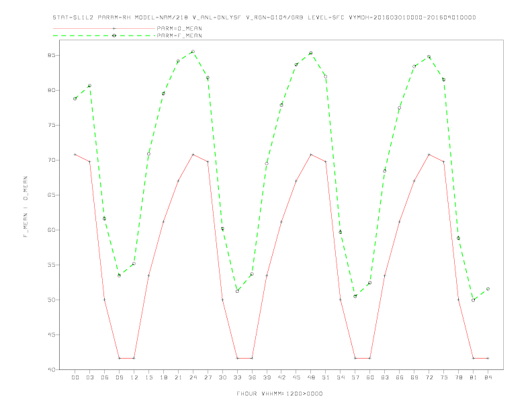The width and height of the screenshot is (532, 411).
Task: Select the green F_MEAN low marker at hour 33
Action: pos(237,291)
